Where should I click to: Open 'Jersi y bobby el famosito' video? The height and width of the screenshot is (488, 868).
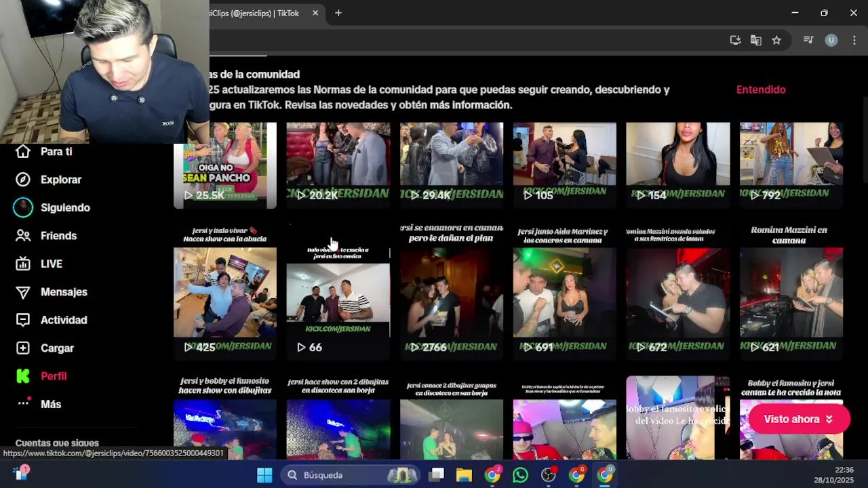pyautogui.click(x=225, y=418)
